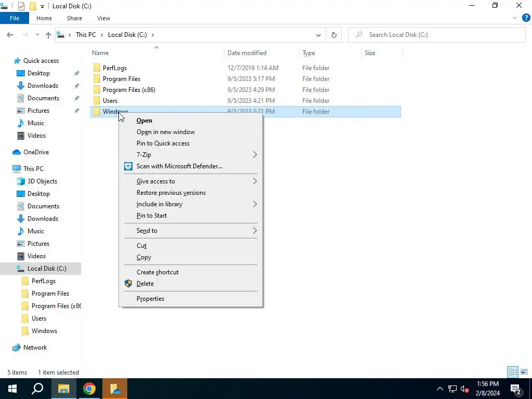Open pinned Desktop under Quick access
The image size is (532, 399).
(38, 73)
